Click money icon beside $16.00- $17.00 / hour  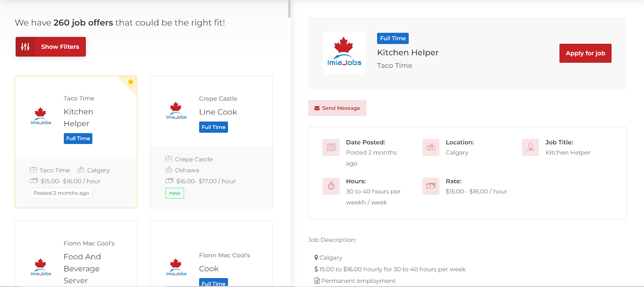pos(169,181)
